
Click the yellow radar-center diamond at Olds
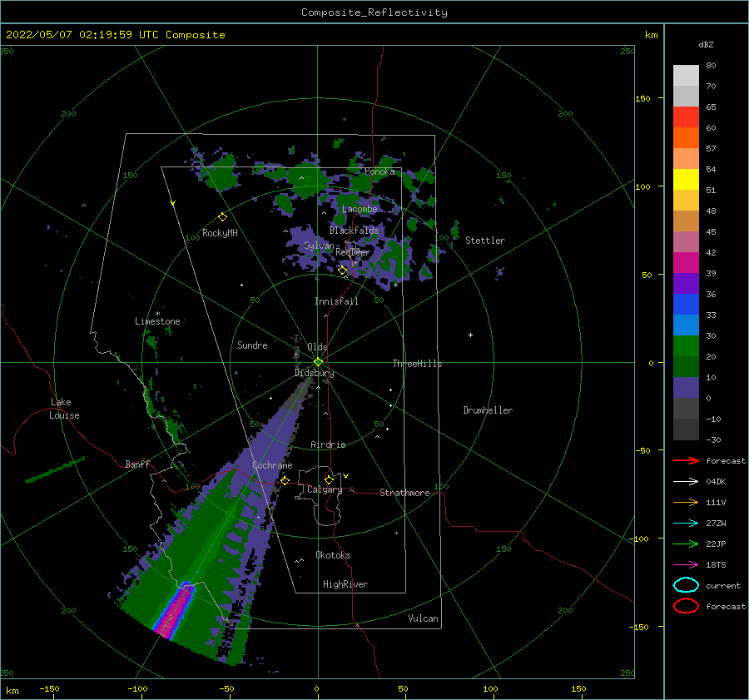coord(318,362)
